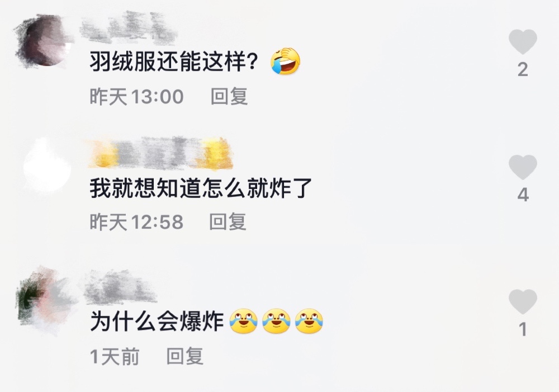Image resolution: width=559 pixels, height=392 pixels.
Task: Open white avatar of 我就想知道怎么就炸了 commenter
Action: (47, 166)
